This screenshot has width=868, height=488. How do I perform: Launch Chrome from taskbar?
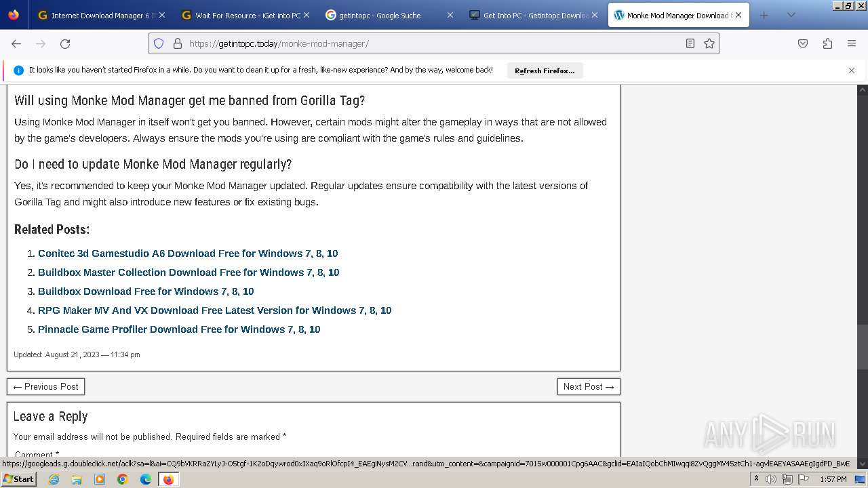[123, 479]
